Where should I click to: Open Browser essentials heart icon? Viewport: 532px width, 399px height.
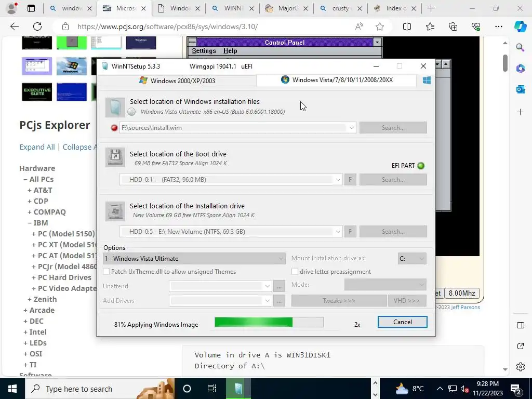point(476,26)
